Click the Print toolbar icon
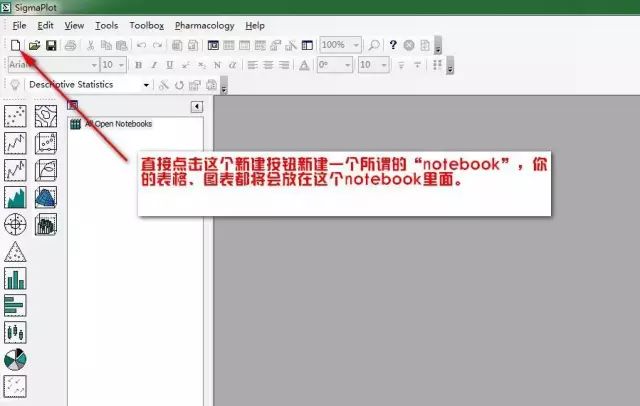The height and width of the screenshot is (406, 640). click(71, 45)
